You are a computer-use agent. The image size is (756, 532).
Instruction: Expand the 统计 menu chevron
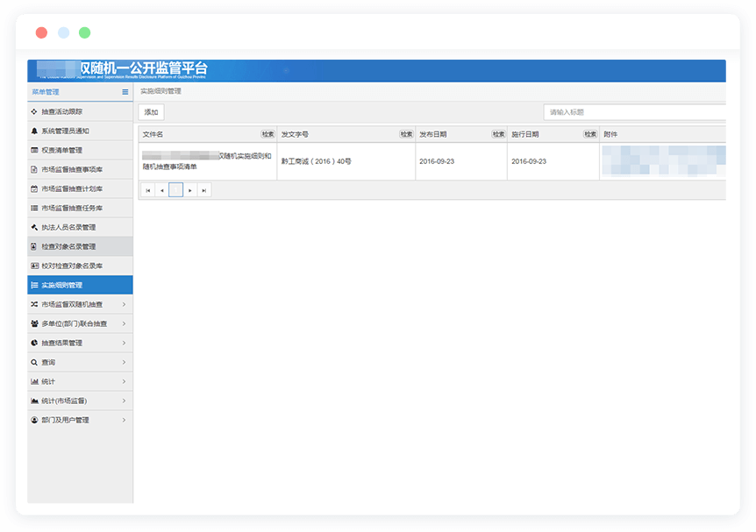click(x=124, y=381)
